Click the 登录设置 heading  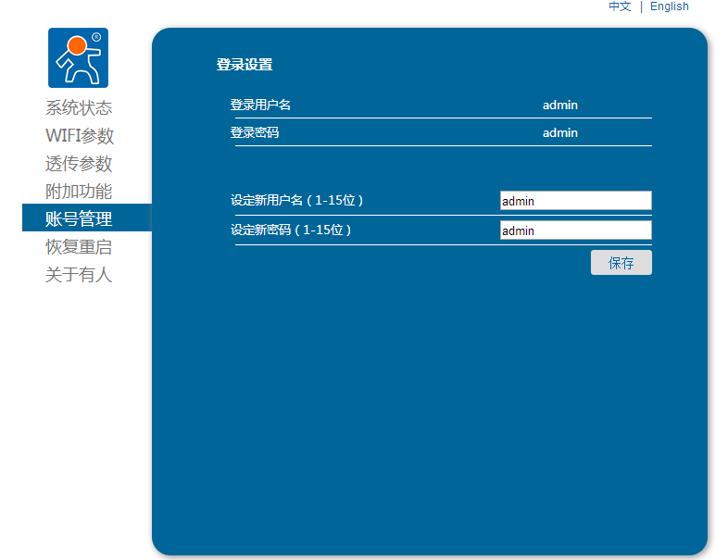click(x=245, y=65)
